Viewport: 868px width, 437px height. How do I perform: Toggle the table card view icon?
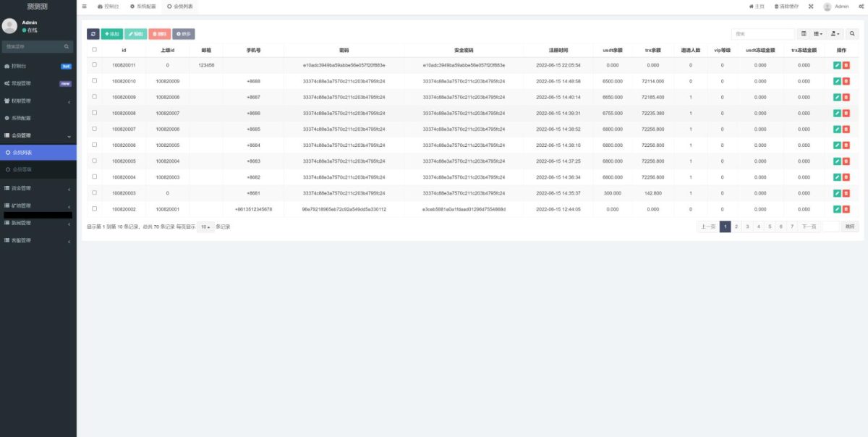(x=804, y=34)
